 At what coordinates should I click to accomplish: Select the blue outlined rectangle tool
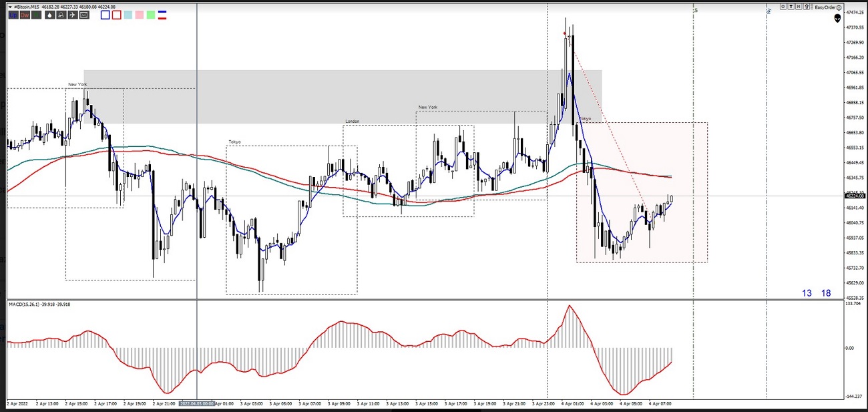pos(105,15)
